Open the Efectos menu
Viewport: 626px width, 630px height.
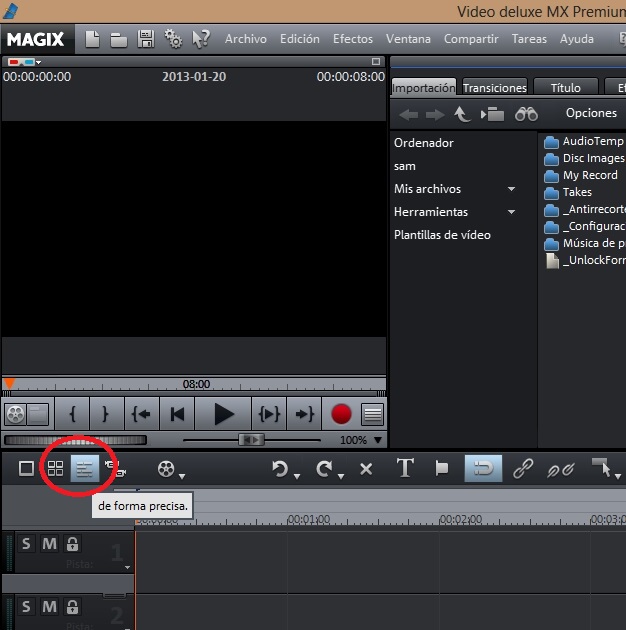click(x=353, y=39)
